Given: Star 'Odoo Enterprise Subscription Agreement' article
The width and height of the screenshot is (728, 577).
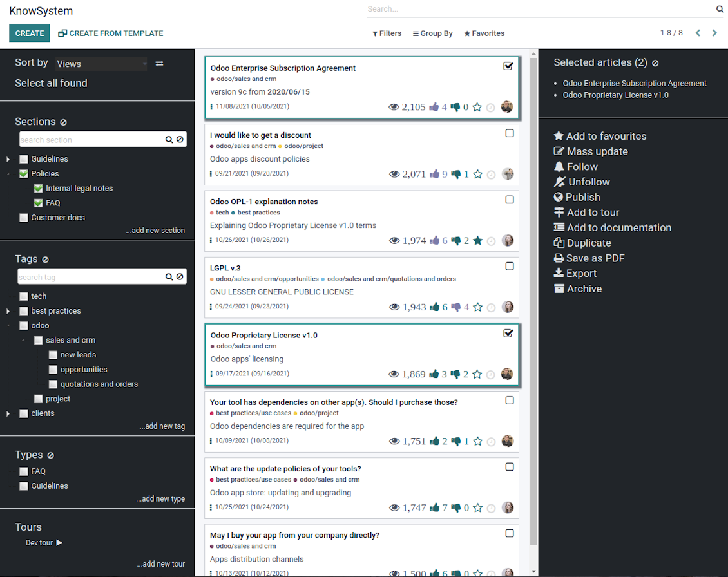Looking at the screenshot, I should click(x=477, y=108).
